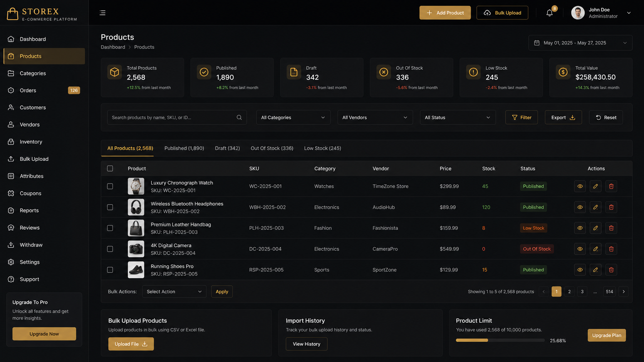The image size is (644, 362).
Task: Open the All Vendors dropdown
Action: point(375,117)
